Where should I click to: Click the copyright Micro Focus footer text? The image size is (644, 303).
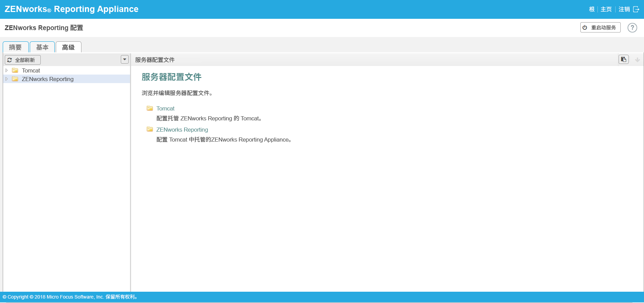pos(70,297)
